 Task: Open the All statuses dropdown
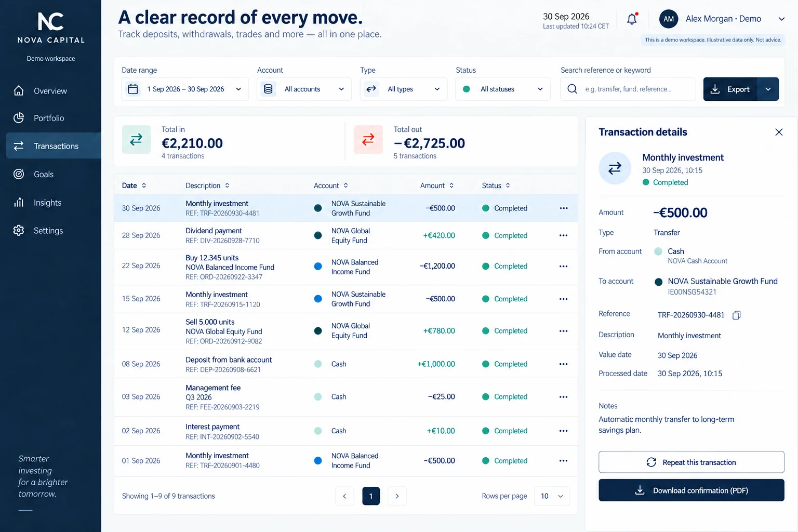[x=503, y=89]
